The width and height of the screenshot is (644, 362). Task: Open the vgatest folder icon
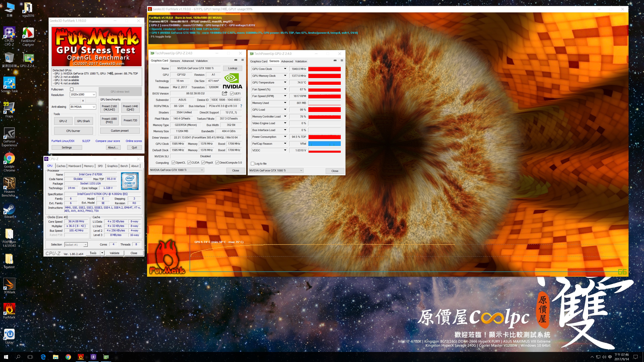[9, 261]
